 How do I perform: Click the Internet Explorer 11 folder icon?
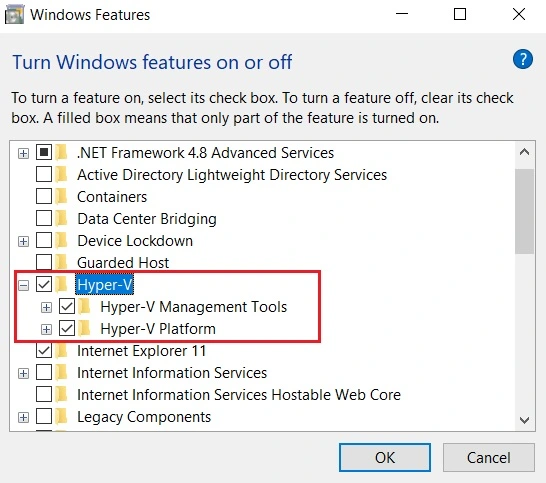[62, 350]
